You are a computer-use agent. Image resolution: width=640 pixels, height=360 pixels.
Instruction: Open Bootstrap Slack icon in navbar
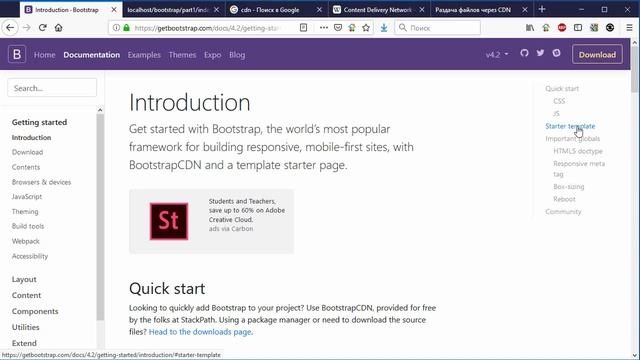[556, 53]
